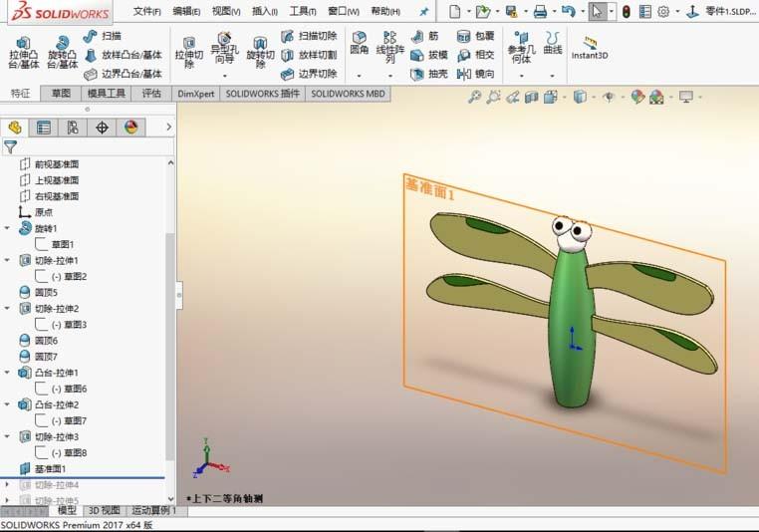Open the FeatureManager design tree tab
Viewport: 759px width, 532px height.
[x=15, y=128]
